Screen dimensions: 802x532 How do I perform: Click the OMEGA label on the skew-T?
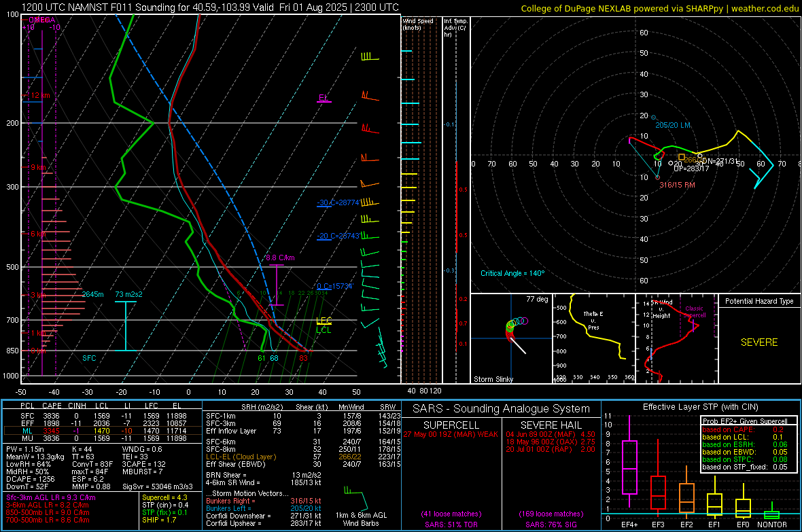42,20
